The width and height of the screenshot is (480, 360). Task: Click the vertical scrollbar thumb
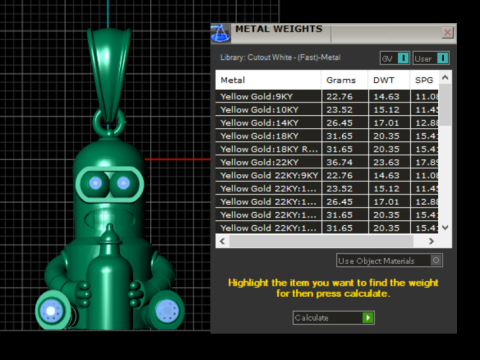point(445,105)
